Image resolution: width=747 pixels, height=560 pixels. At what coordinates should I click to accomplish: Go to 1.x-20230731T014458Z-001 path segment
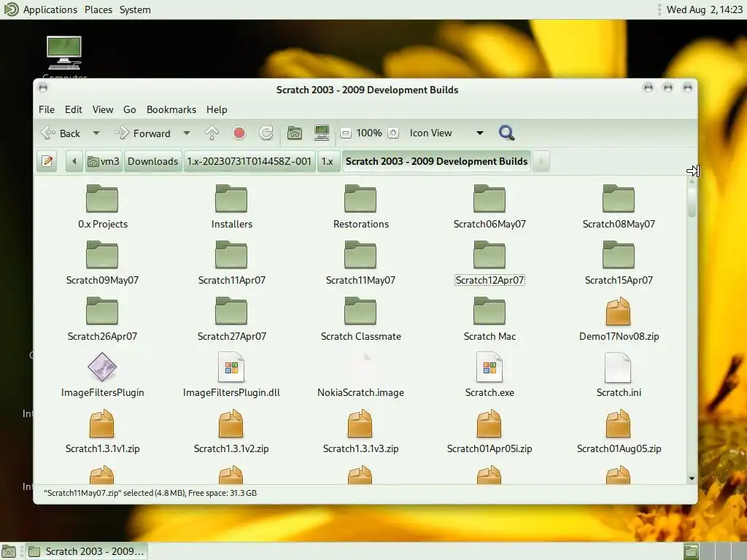click(x=249, y=161)
